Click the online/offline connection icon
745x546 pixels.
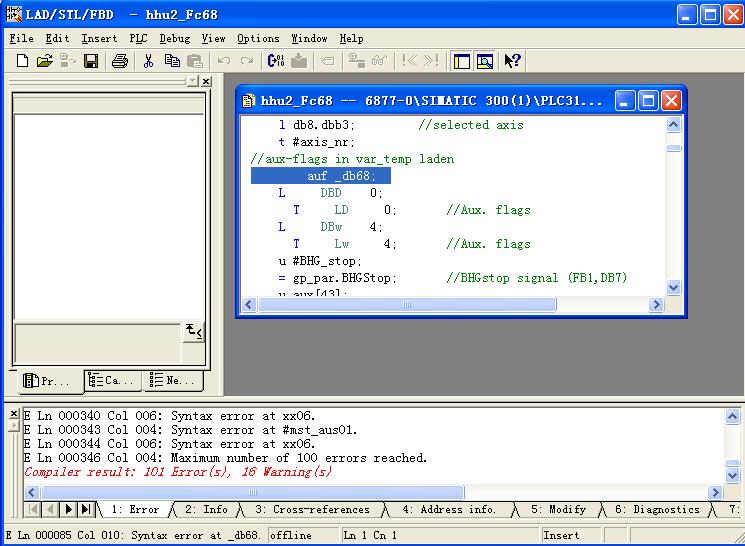[356, 61]
